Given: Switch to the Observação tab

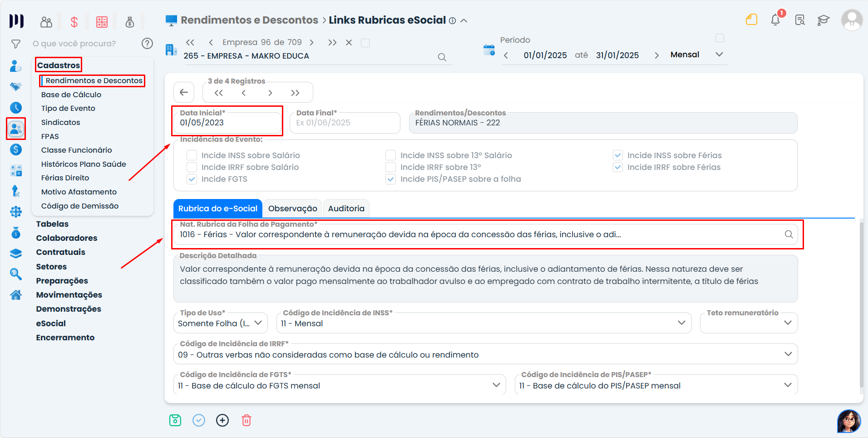Looking at the screenshot, I should tap(293, 209).
